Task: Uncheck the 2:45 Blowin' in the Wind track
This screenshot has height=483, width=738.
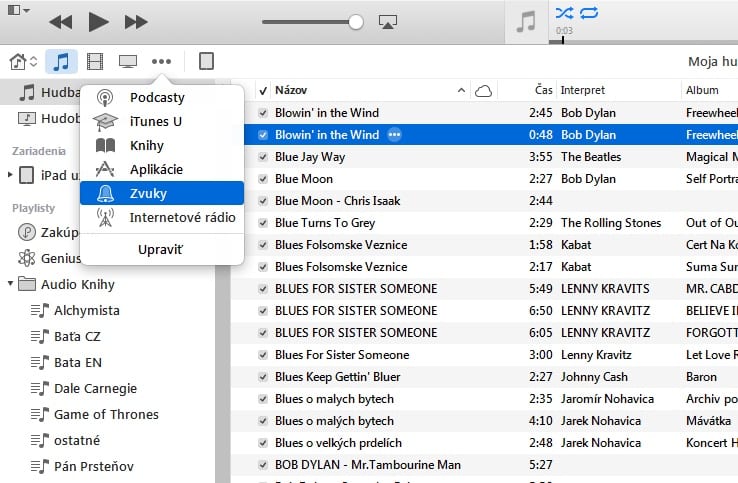Action: [x=263, y=113]
